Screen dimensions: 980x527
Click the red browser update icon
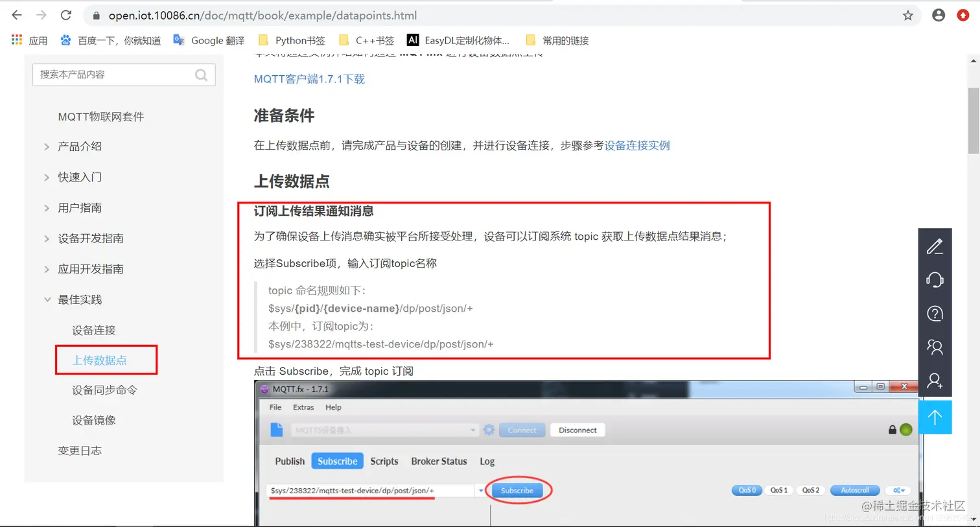tap(963, 15)
